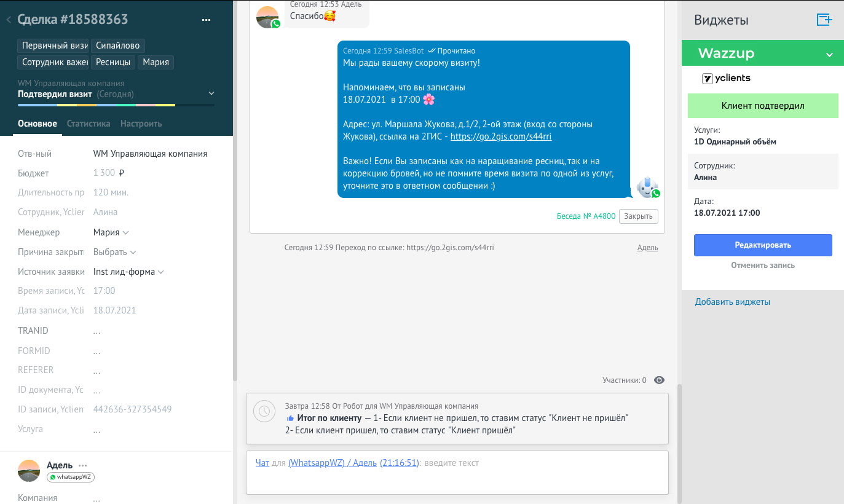Collapse the Wazzup widget panel
This screenshot has height=504, width=844.
[829, 55]
